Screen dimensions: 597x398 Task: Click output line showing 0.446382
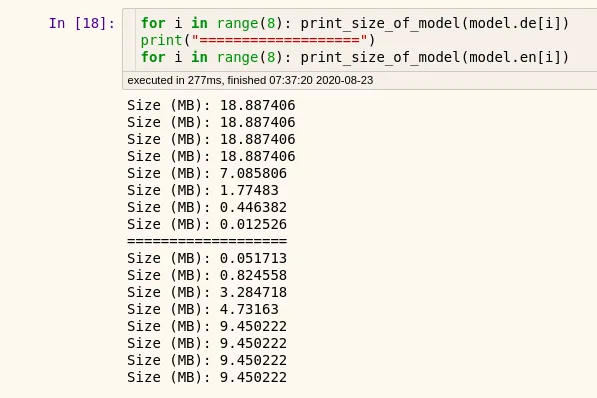207,207
